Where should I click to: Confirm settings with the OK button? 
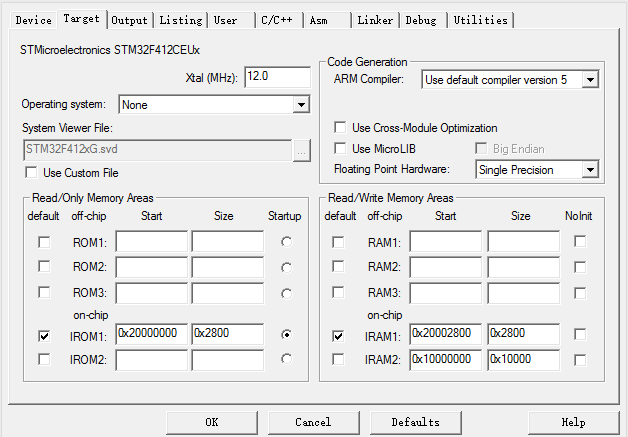click(212, 422)
